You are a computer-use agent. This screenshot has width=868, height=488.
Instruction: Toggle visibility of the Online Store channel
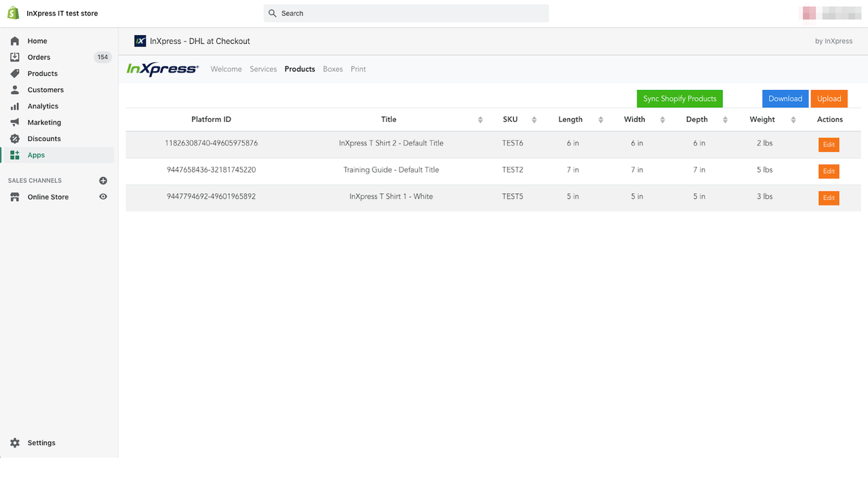point(102,197)
